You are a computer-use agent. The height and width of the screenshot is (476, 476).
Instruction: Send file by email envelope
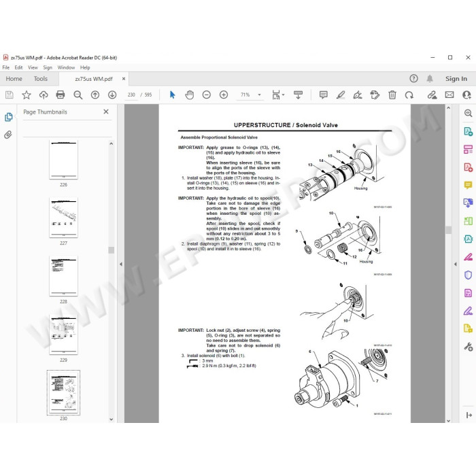coord(449,95)
